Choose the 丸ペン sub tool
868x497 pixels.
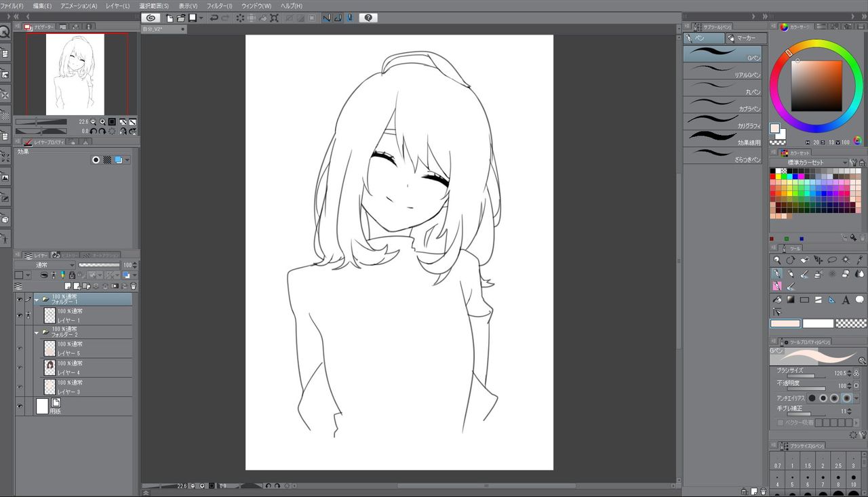(722, 87)
